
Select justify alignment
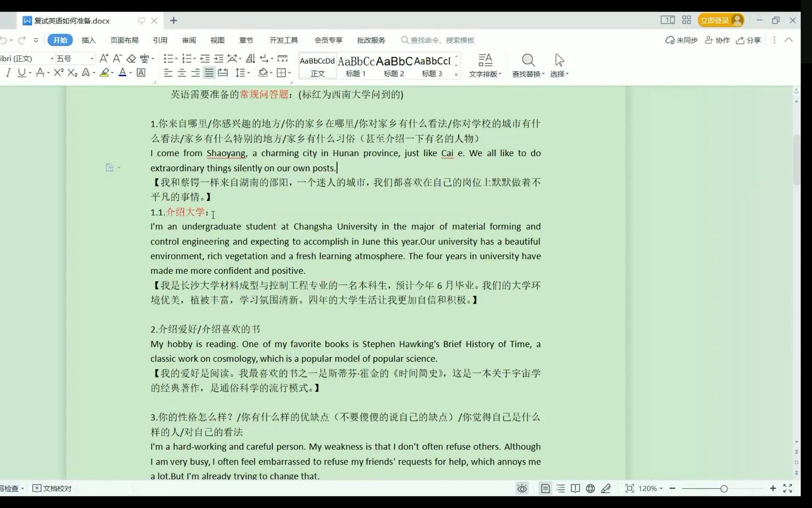(209, 72)
